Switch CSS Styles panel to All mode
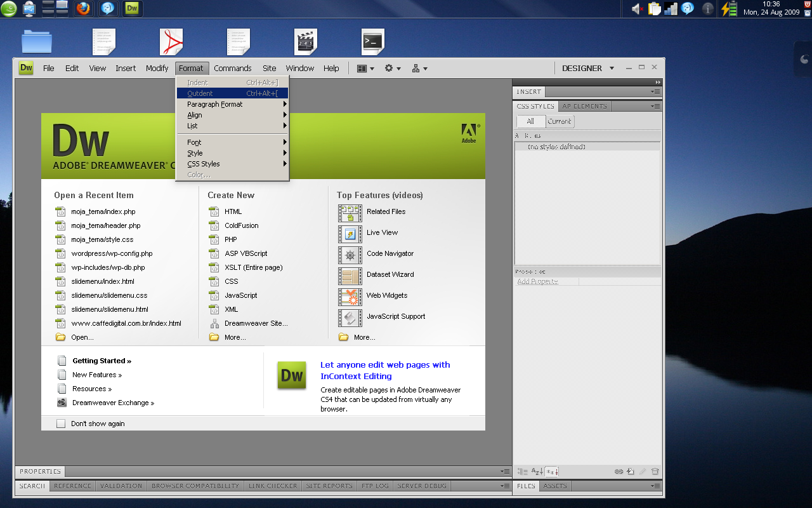Screen dimensions: 812x508 coord(530,121)
